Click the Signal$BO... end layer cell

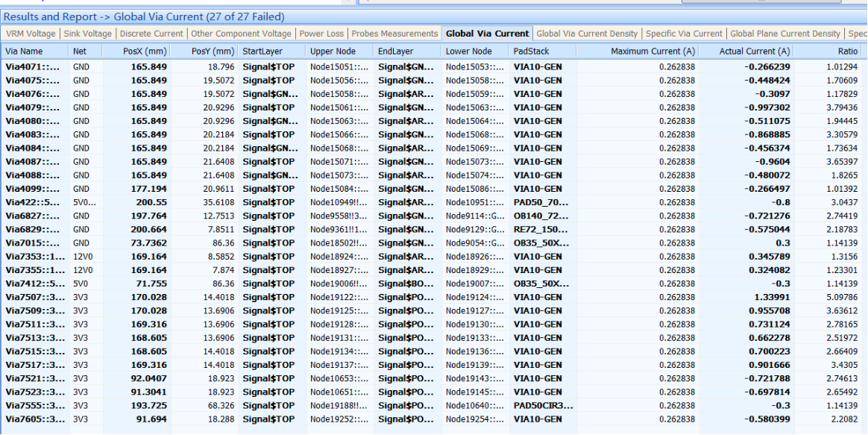point(407,284)
